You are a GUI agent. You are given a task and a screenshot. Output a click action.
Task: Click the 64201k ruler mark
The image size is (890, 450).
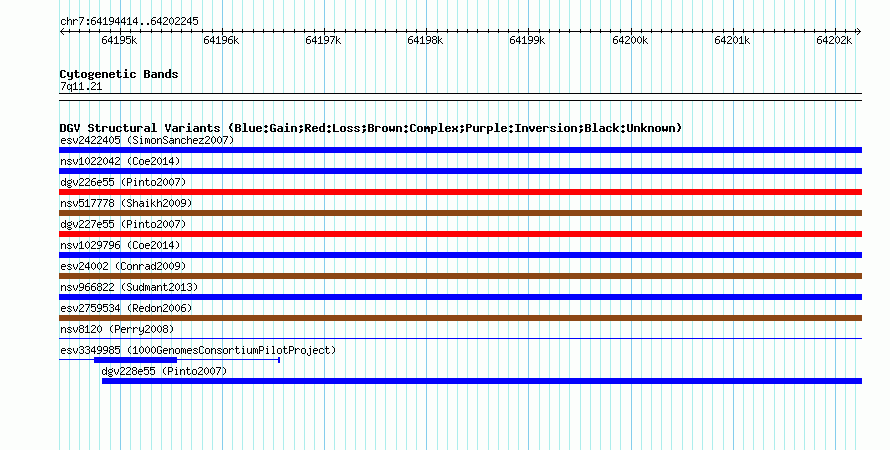(x=732, y=40)
